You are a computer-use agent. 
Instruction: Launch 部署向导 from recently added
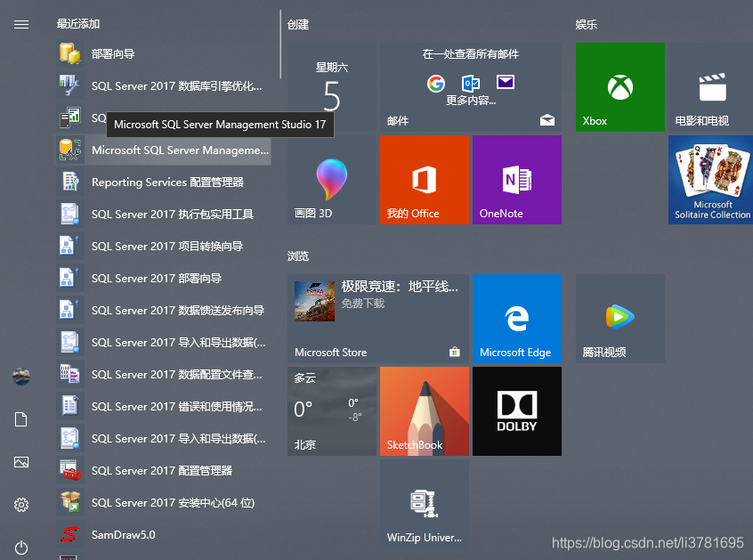pos(163,53)
